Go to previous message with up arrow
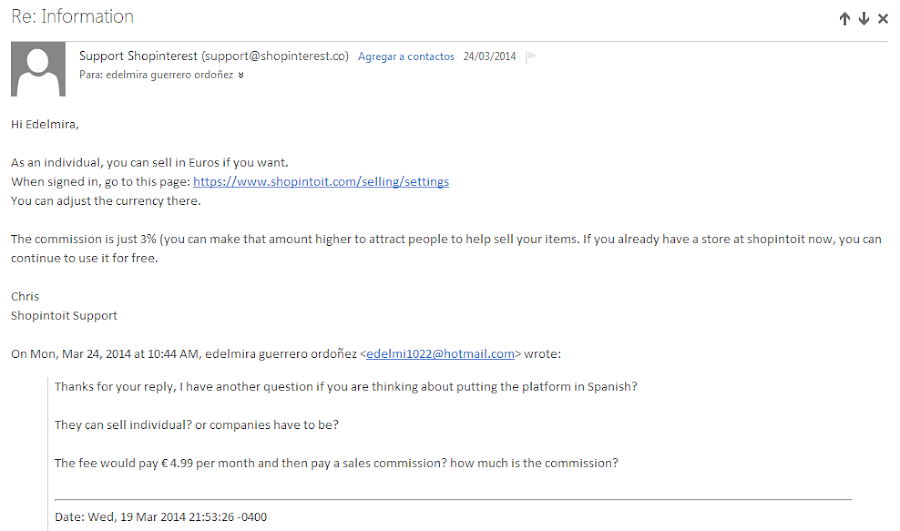This screenshot has height=531, width=900. [x=844, y=19]
